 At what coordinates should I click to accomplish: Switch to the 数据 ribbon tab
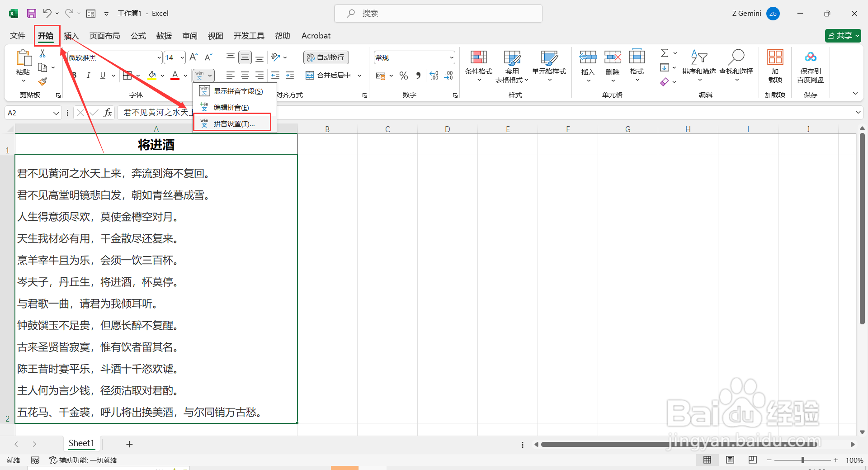(164, 36)
